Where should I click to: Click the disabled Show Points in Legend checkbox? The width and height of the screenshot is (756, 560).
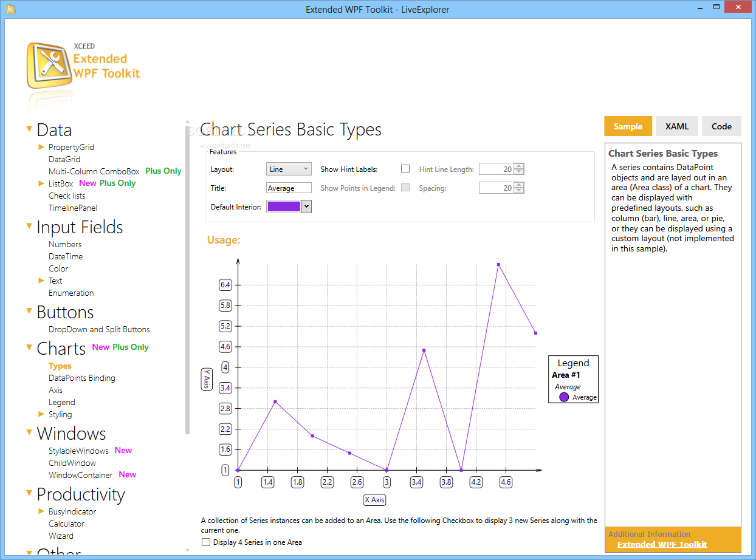405,188
